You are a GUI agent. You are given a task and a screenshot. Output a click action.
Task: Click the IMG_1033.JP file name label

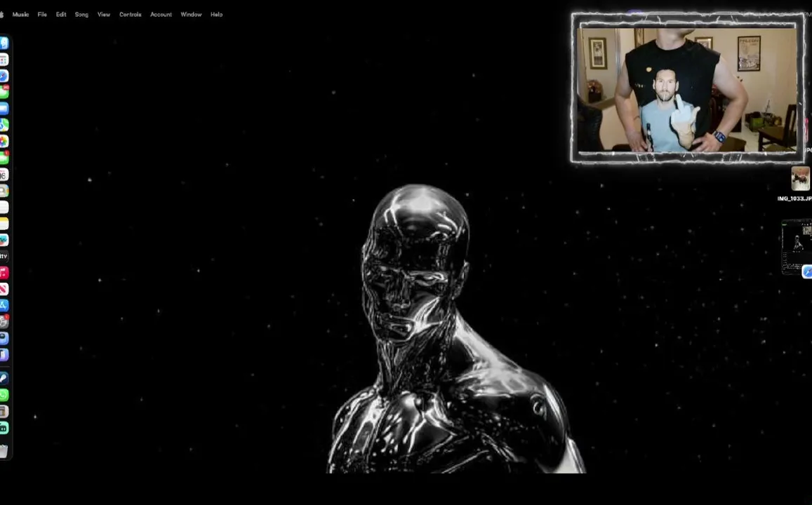pos(794,198)
